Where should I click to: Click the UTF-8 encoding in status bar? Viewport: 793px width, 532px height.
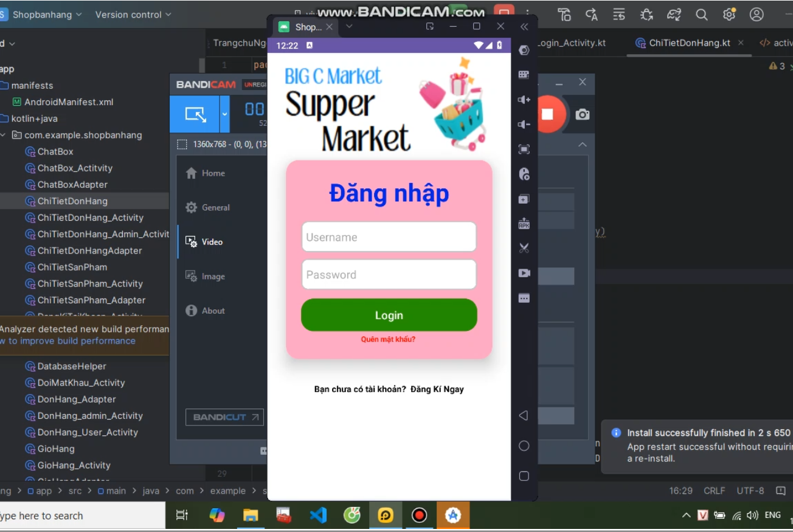point(750,491)
